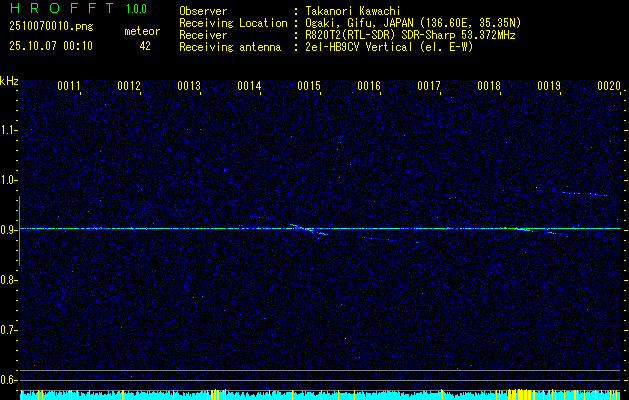Click the meteor echo trace near 0015

pyautogui.click(x=309, y=229)
